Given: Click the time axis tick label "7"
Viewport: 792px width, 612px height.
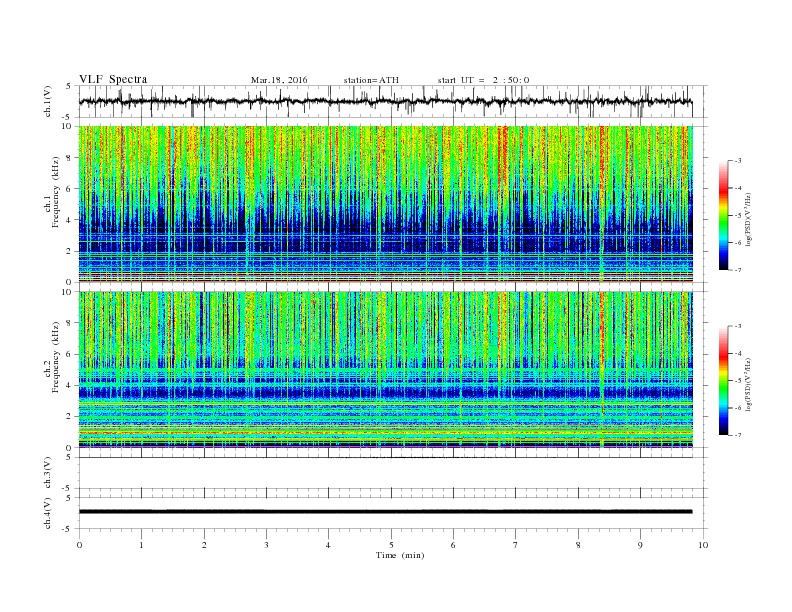Looking at the screenshot, I should tap(516, 545).
